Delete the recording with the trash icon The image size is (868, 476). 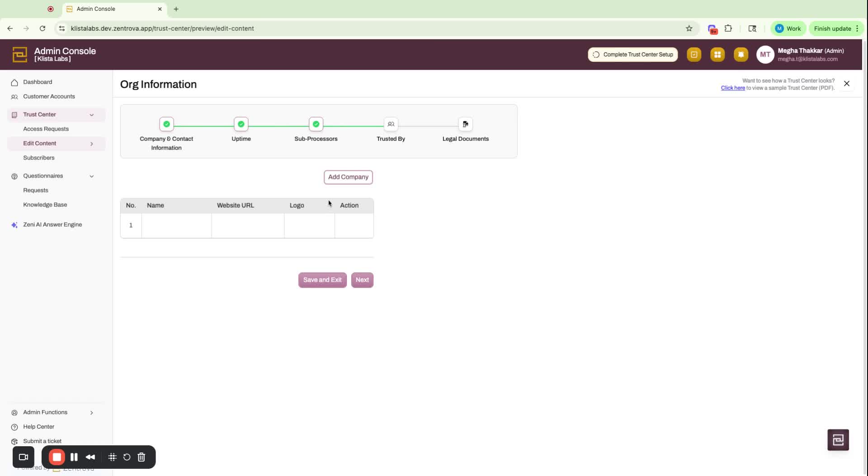[x=142, y=457]
